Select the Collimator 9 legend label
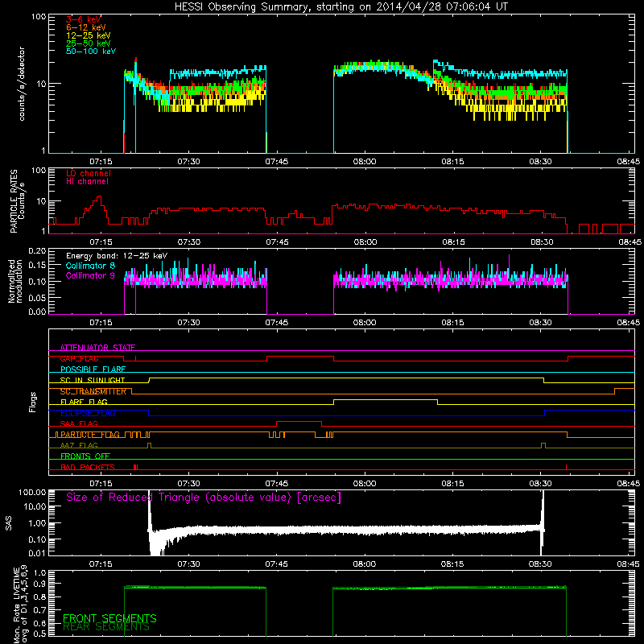Screen dimensions: 644x644 click(90, 275)
